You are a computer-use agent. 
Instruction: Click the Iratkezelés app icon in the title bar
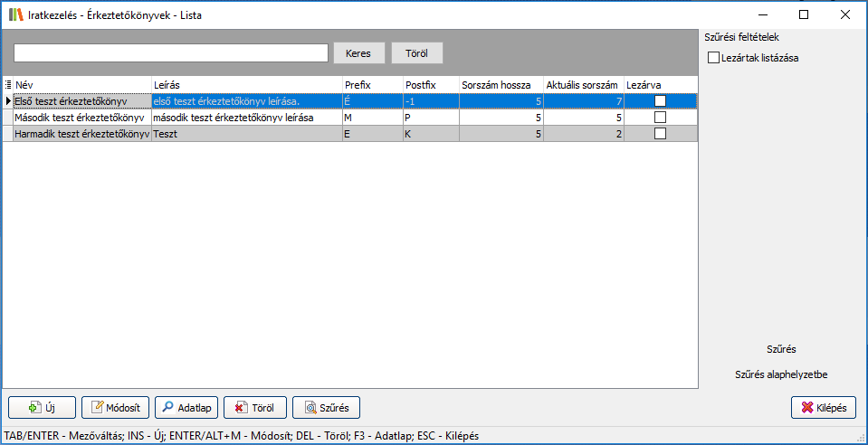(15, 14)
